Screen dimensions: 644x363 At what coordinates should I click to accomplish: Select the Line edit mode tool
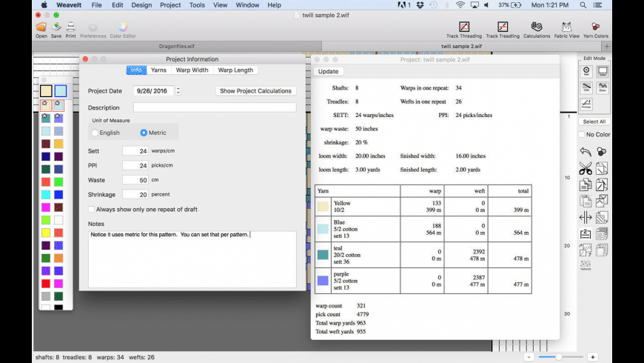point(586,88)
